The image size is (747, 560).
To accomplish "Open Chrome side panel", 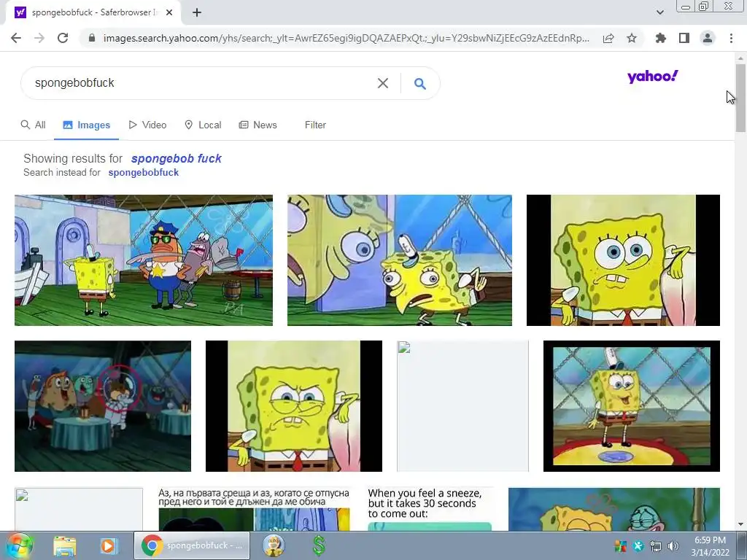I will tap(684, 38).
